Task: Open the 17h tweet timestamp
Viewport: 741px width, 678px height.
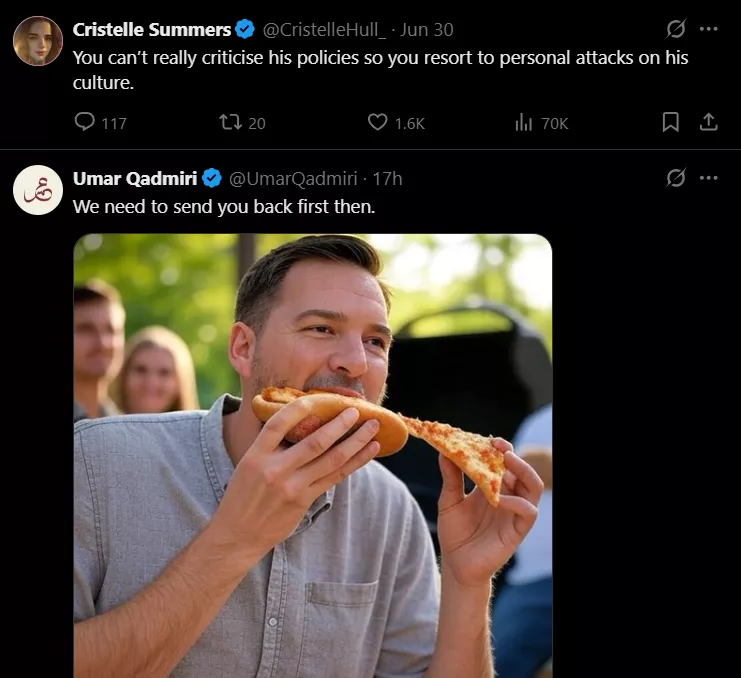Action: [388, 179]
